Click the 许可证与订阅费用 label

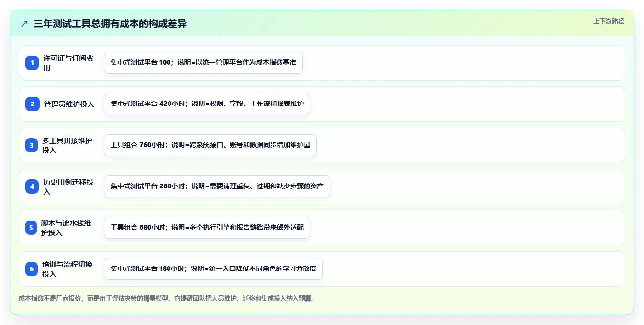tap(68, 63)
